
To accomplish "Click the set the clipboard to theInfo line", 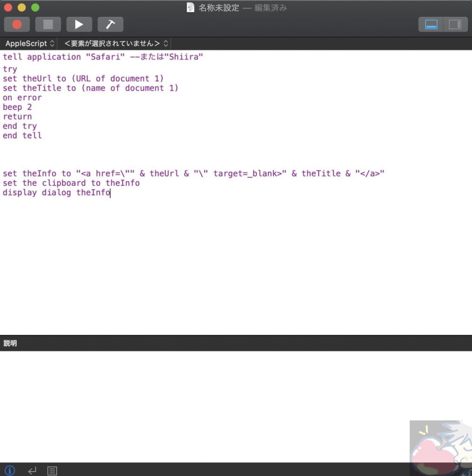I will coord(71,183).
